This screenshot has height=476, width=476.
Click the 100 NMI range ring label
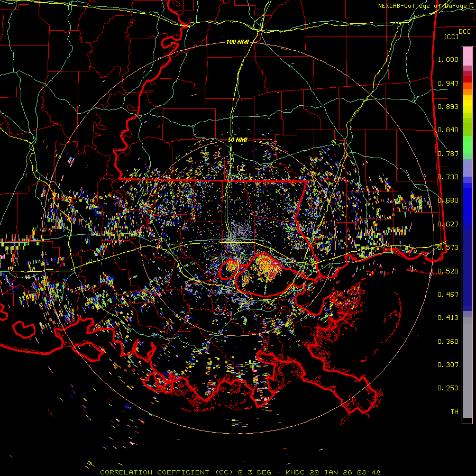coord(237,42)
